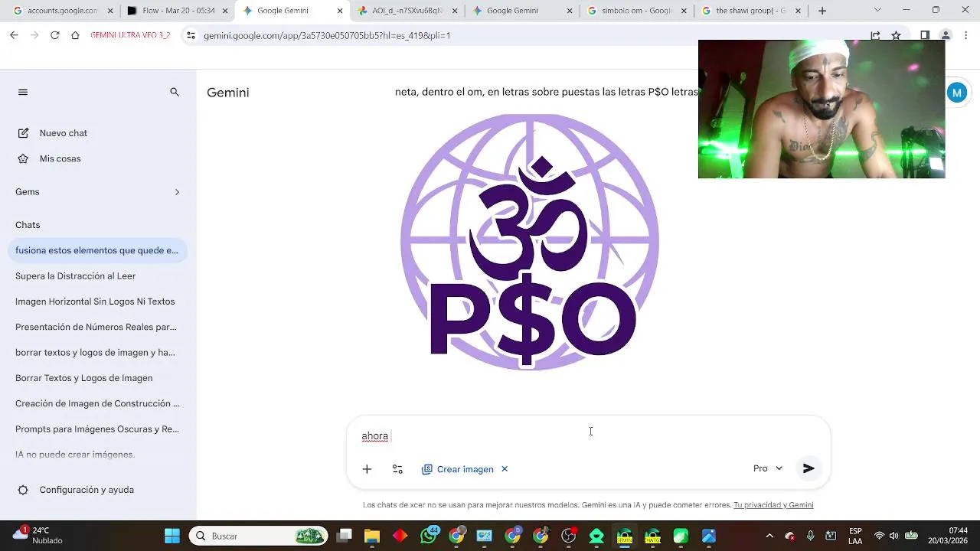Image resolution: width=980 pixels, height=551 pixels.
Task: Go back in browser
Action: [x=14, y=35]
